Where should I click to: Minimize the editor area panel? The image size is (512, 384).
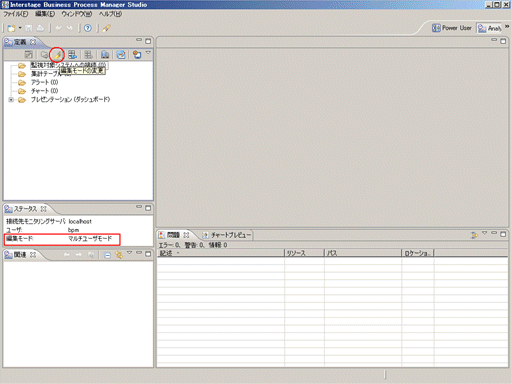[x=494, y=40]
